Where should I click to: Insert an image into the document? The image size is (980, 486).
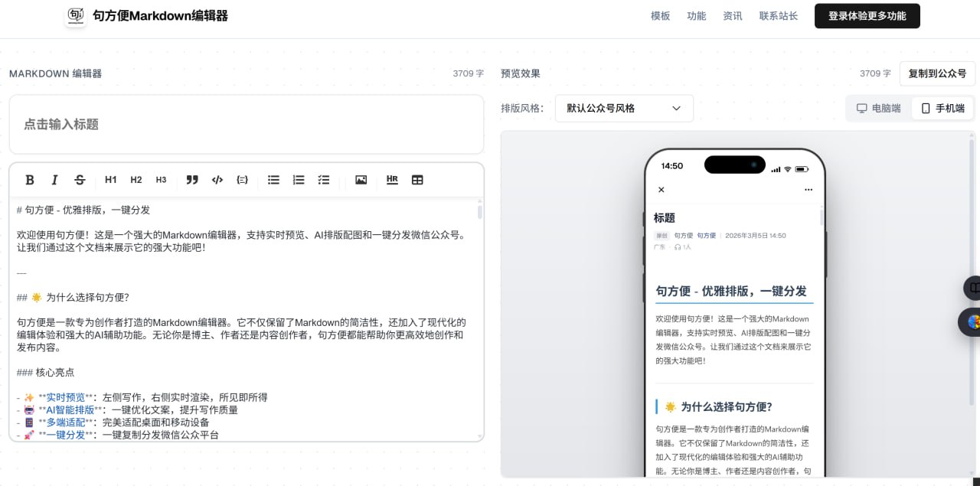[x=361, y=180]
